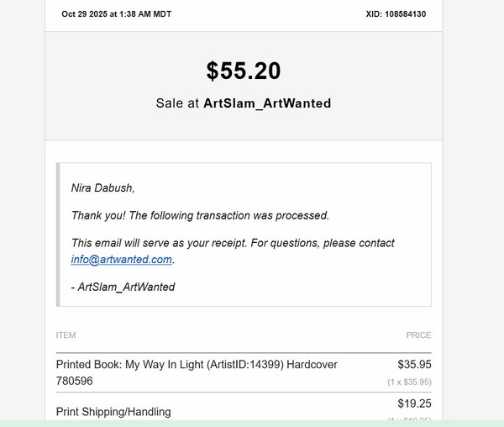
Task: Click the ITEM column header
Action: pos(66,335)
